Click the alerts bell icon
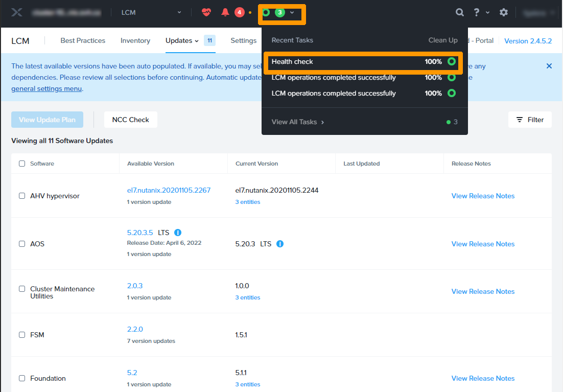The height and width of the screenshot is (392, 563). tap(225, 12)
